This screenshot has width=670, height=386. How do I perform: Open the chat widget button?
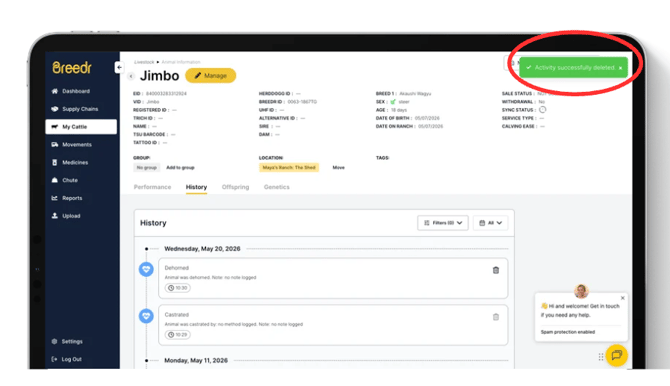click(617, 355)
